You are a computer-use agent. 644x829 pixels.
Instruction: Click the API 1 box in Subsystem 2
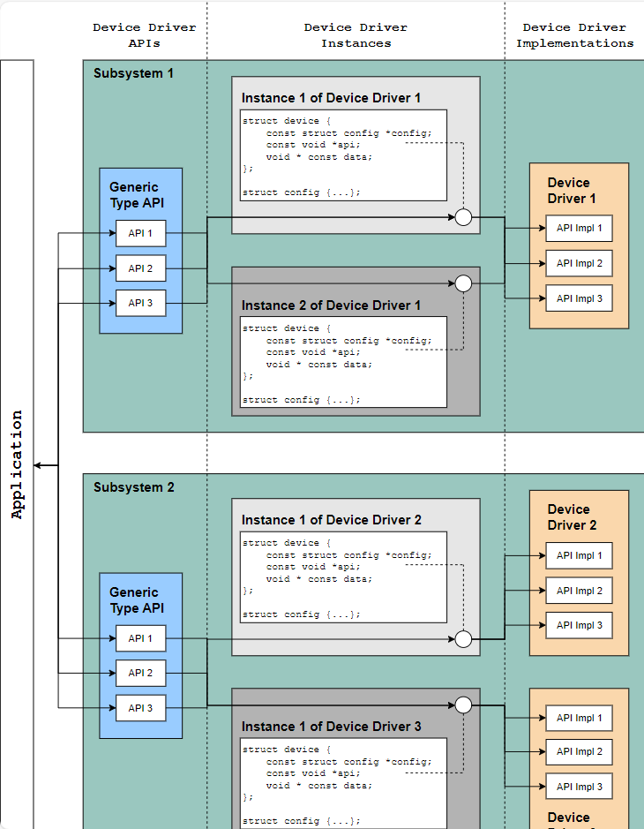140,638
